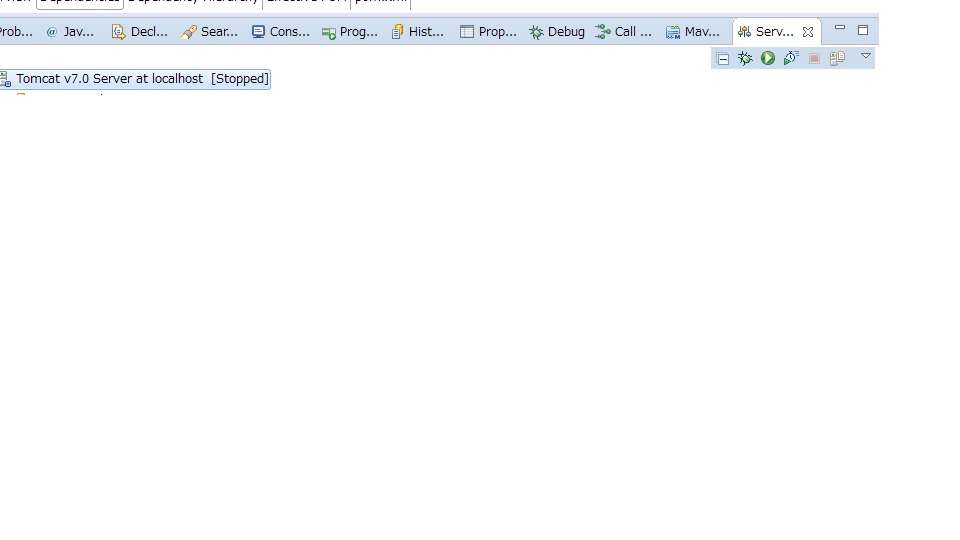Open the Servers view menu dropdown arrow
Viewport: 960px width, 540px height.
866,56
